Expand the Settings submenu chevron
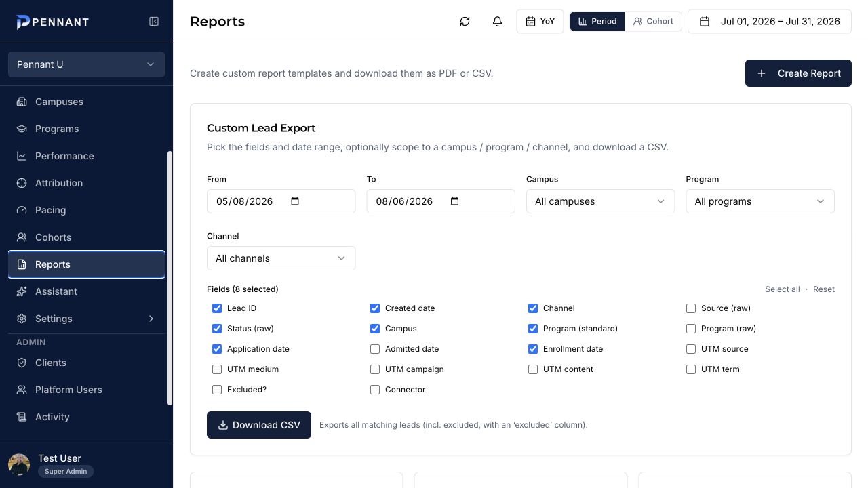The height and width of the screenshot is (488, 868). [151, 319]
